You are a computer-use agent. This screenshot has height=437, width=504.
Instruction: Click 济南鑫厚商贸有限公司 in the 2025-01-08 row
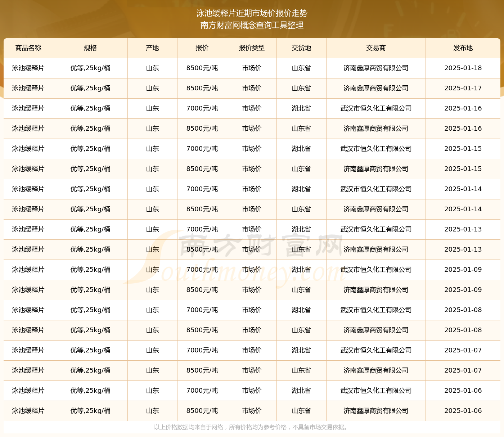coord(376,330)
